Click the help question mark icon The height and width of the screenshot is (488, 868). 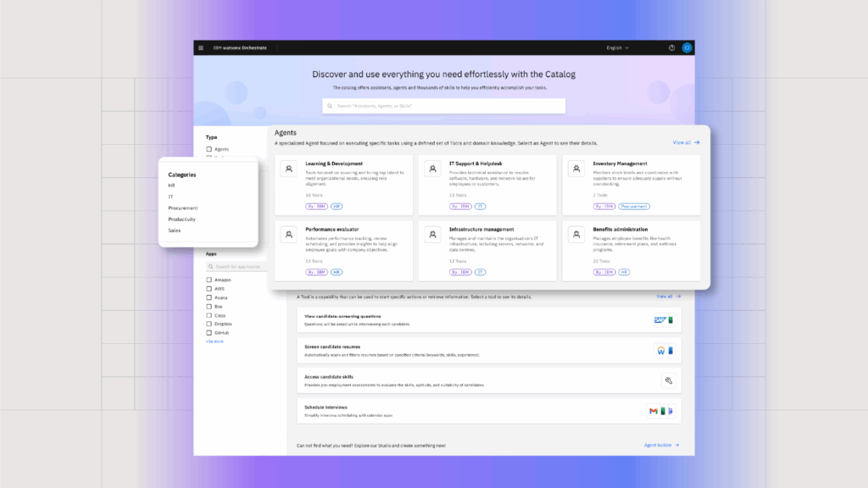tap(671, 48)
